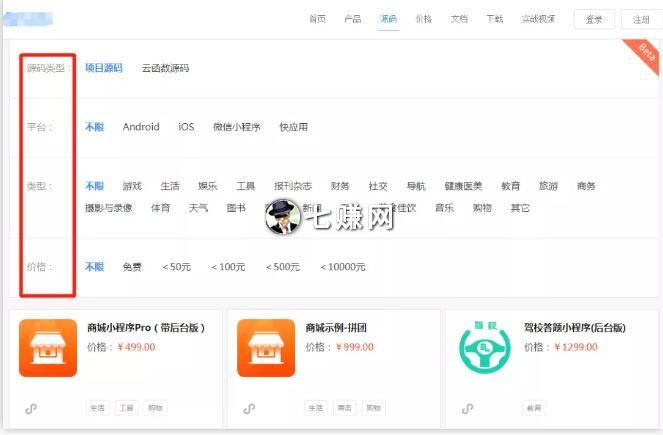Click mini-program icon on 商城小程序Pro card

(31, 408)
